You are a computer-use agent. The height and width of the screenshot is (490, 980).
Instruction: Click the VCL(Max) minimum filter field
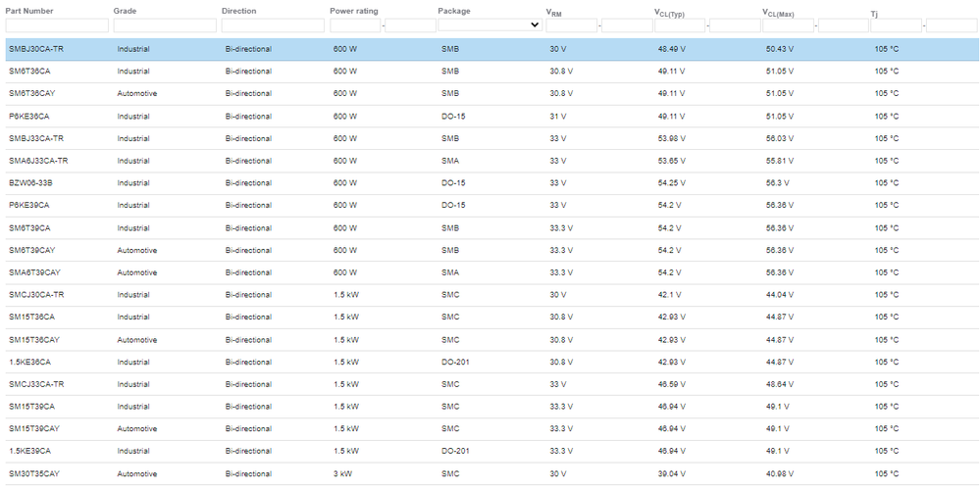point(788,25)
